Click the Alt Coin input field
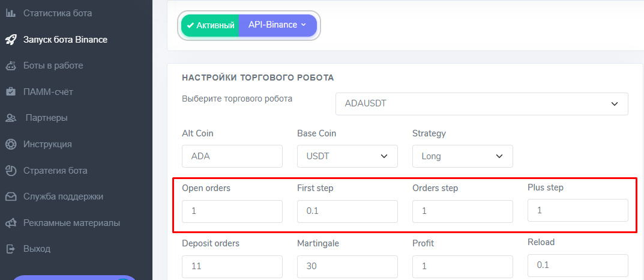This screenshot has width=644, height=280. point(232,156)
